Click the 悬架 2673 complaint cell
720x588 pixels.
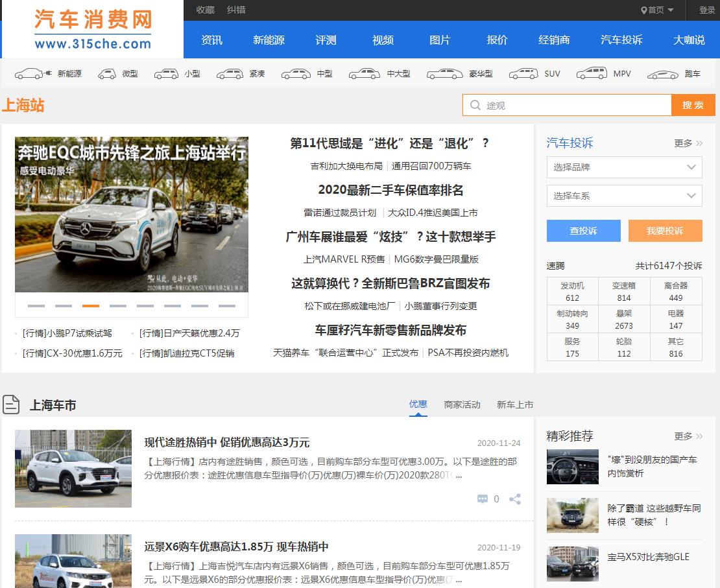(x=624, y=320)
